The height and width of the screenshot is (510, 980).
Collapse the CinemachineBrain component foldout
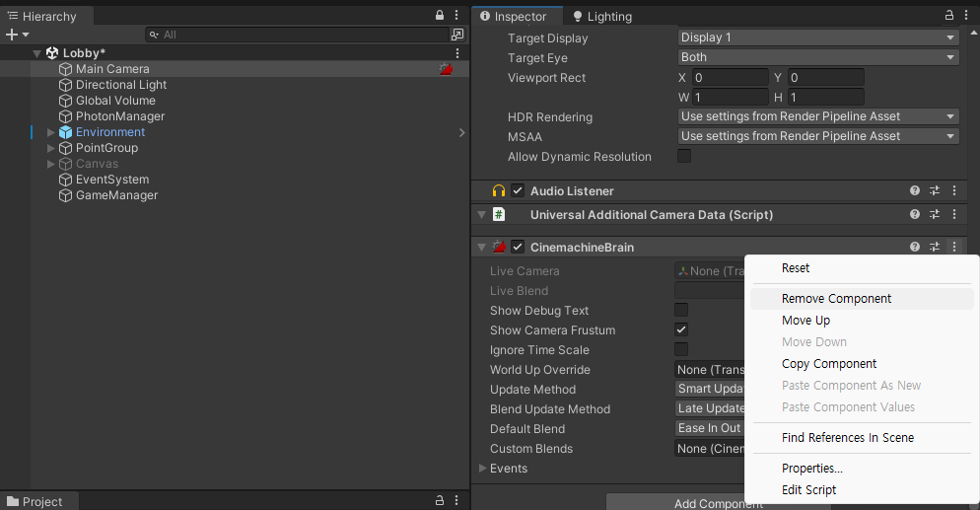point(481,247)
